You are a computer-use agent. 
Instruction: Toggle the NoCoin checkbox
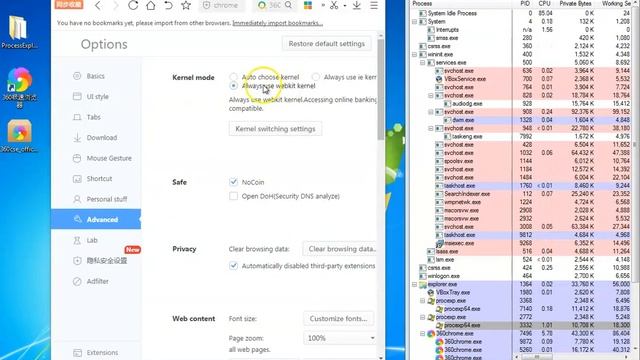pos(233,182)
